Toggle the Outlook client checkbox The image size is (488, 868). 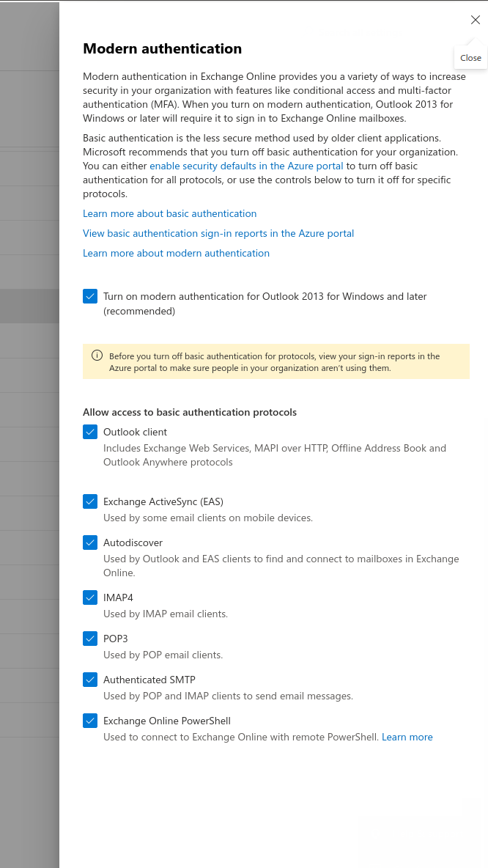click(90, 432)
